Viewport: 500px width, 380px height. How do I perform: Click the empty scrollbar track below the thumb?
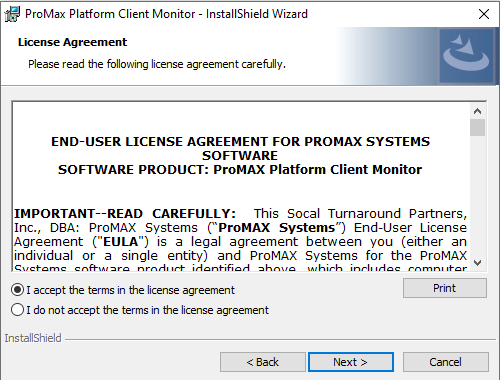[477, 196]
